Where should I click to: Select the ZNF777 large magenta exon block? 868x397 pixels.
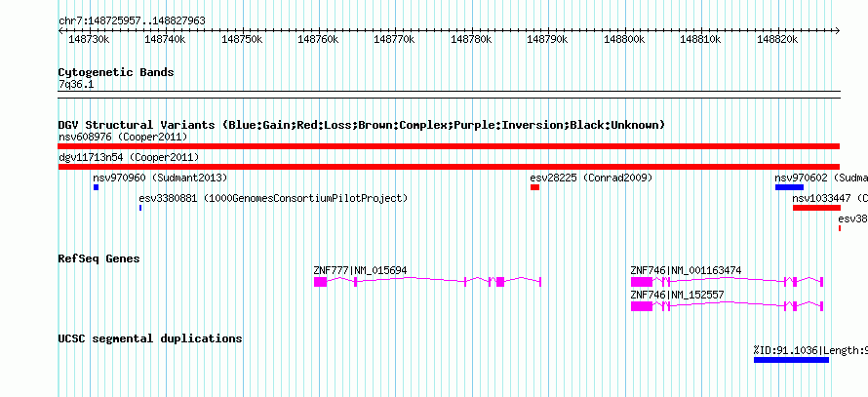pos(320,282)
